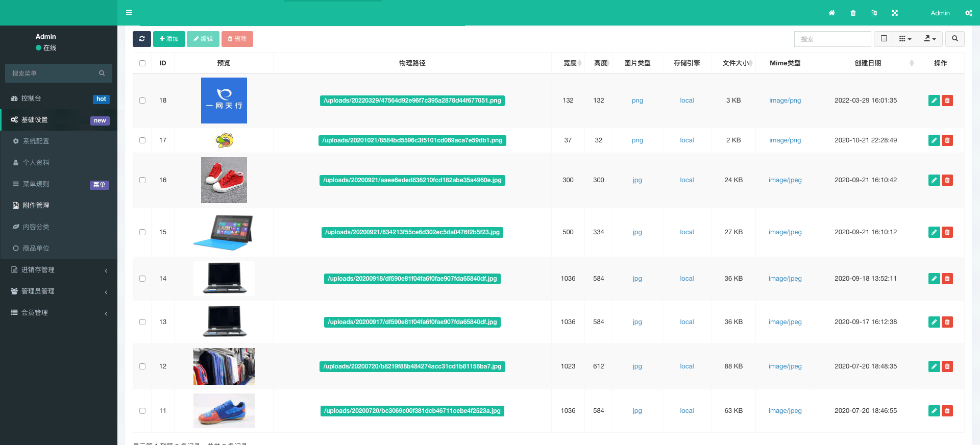Delete the row with ID 14
This screenshot has height=445, width=980.
tap(947, 279)
